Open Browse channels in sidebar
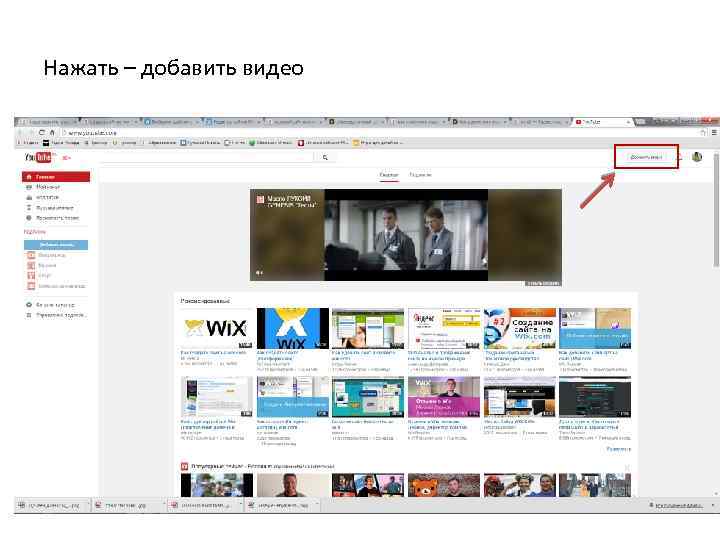 point(51,305)
